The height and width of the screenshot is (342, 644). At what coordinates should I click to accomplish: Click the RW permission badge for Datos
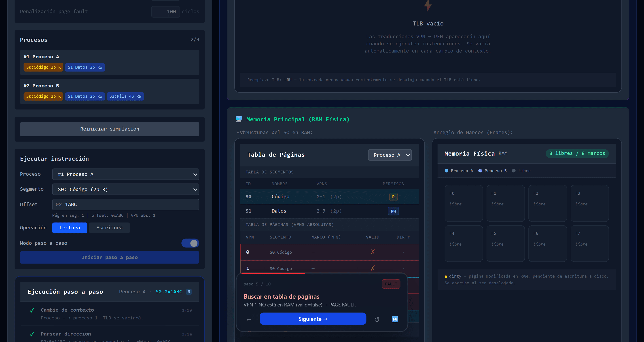point(393,211)
